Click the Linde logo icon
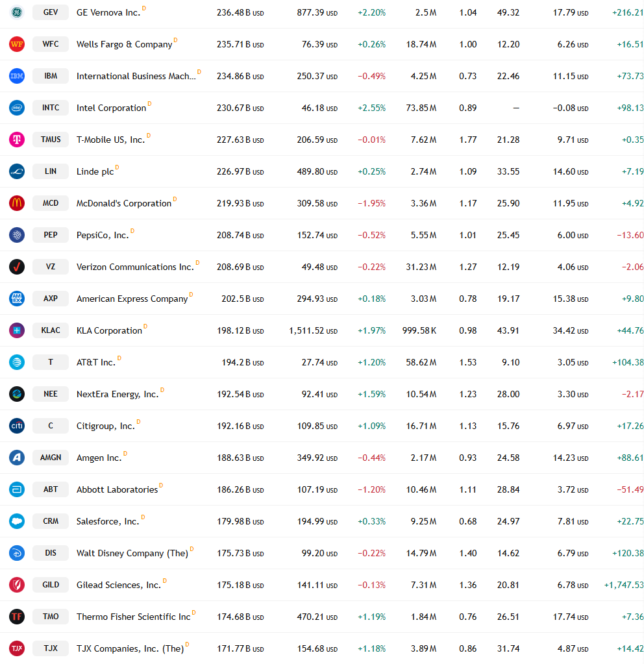The image size is (644, 664). click(17, 171)
